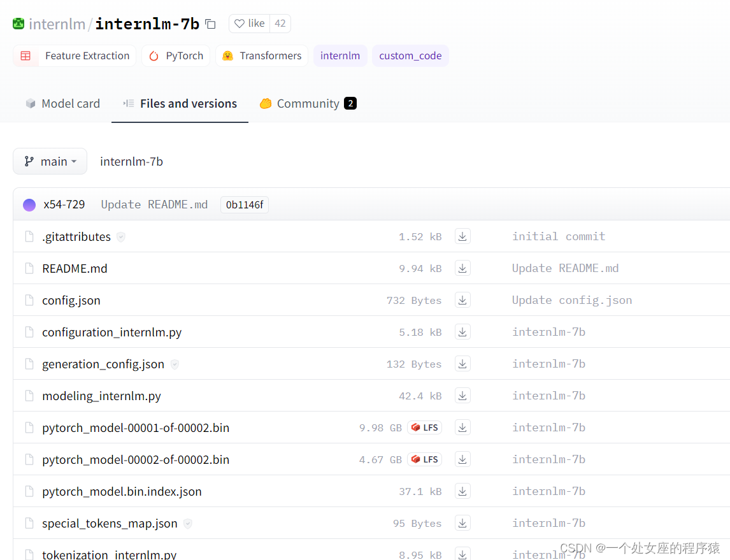Download configuration_internlm.py

(x=462, y=332)
